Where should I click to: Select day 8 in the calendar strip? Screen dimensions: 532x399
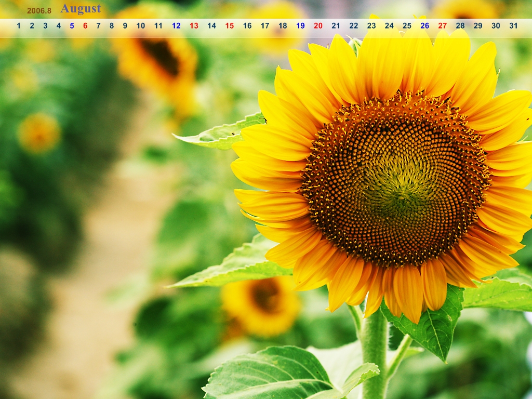click(x=112, y=25)
